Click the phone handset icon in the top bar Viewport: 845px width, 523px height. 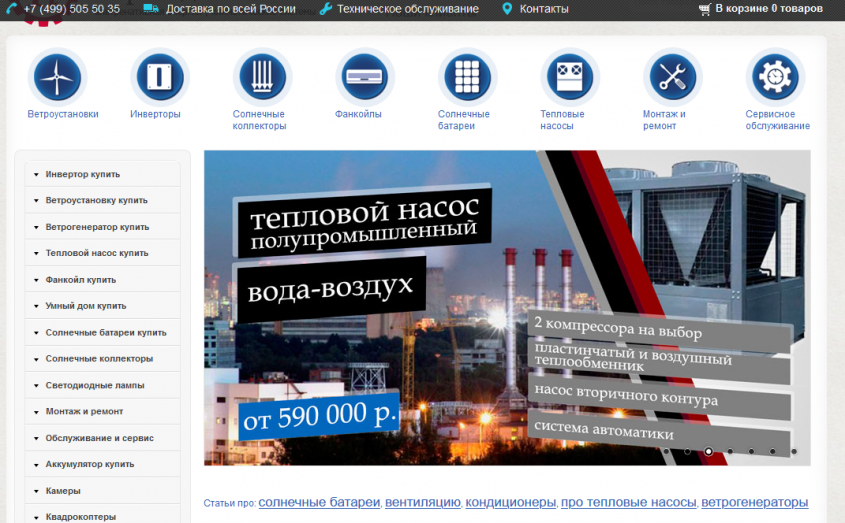tap(11, 9)
